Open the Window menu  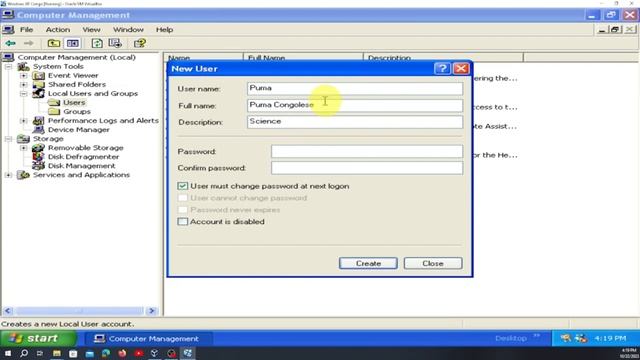point(128,30)
